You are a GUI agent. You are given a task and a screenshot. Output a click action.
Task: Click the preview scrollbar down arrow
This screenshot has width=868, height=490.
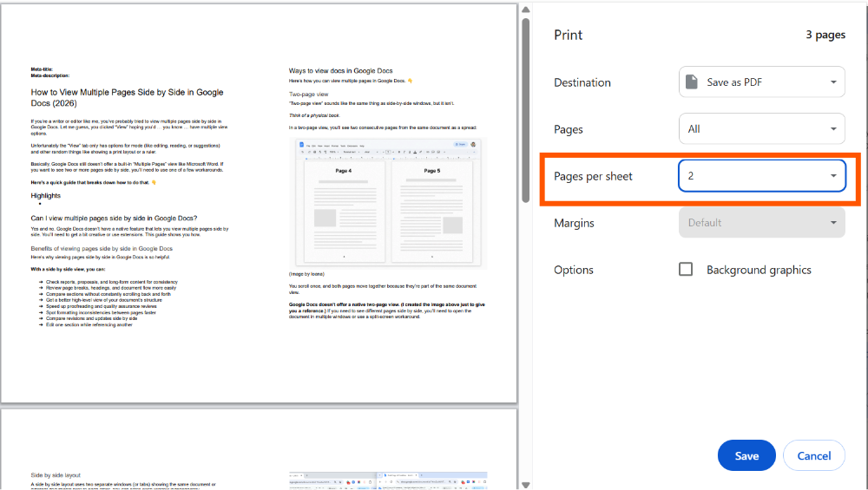tap(525, 485)
